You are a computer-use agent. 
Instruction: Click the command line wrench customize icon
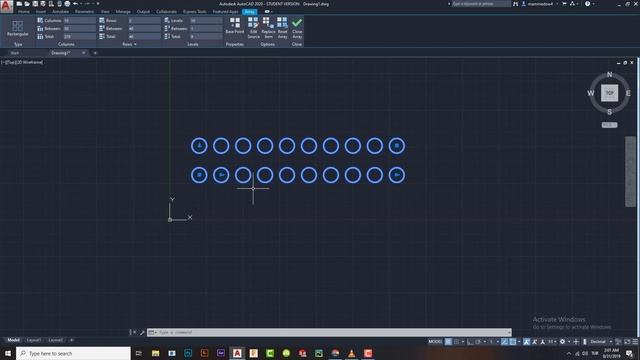pos(142,332)
